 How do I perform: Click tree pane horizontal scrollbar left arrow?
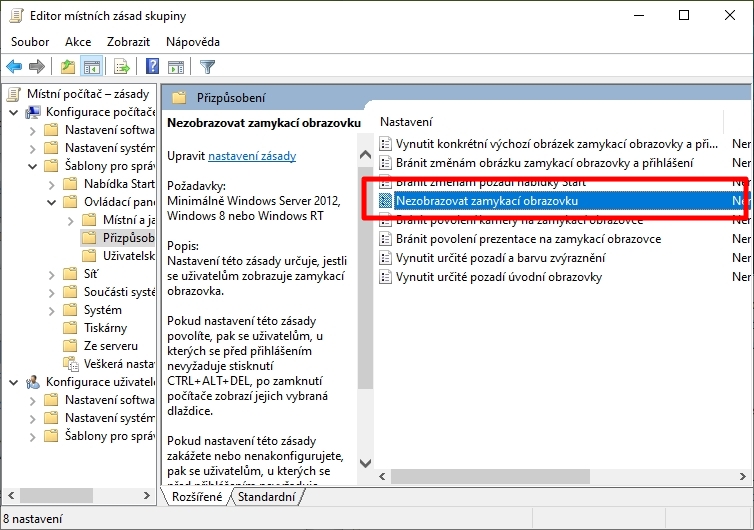[x=11, y=495]
